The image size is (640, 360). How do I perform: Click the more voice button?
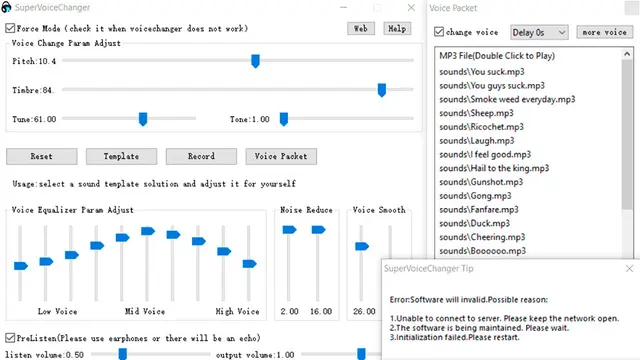tap(604, 32)
